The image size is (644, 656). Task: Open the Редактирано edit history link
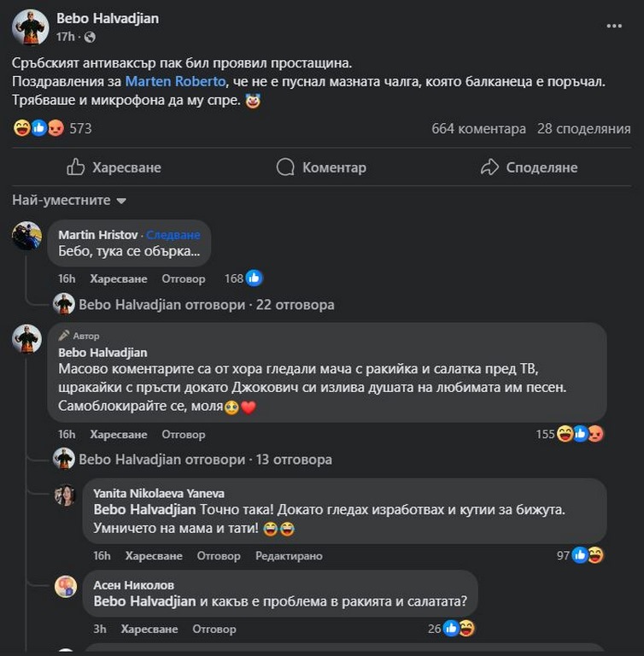289,556
